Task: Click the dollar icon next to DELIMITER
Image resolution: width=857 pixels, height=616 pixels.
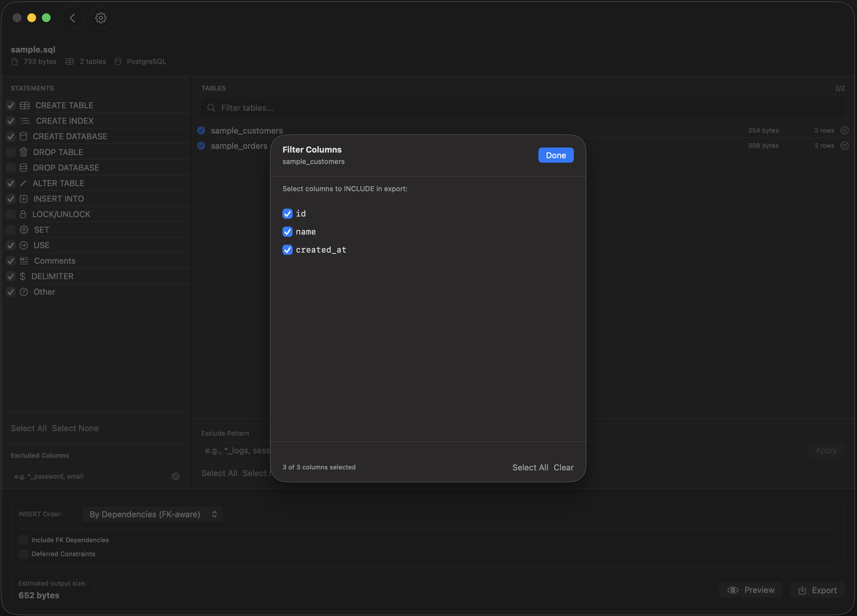Action: pos(24,276)
